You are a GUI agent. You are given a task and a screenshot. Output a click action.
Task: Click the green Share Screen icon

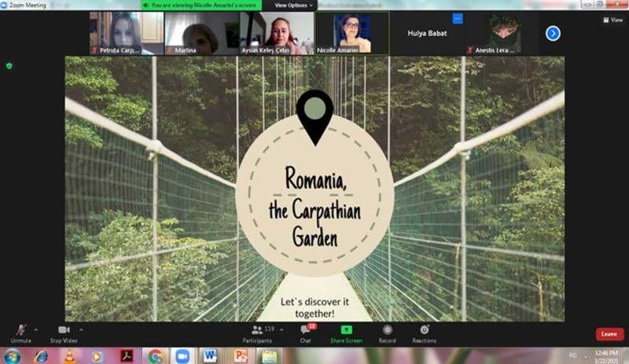tap(346, 330)
